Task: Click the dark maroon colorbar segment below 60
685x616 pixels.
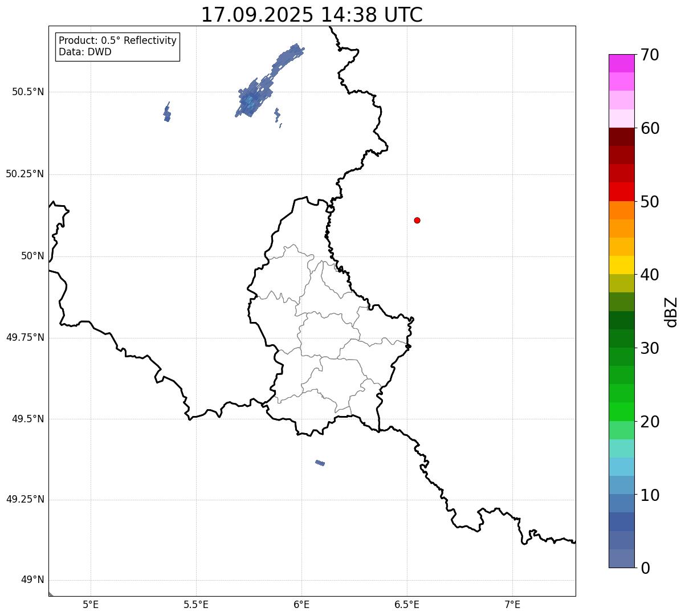Action: tap(622, 137)
